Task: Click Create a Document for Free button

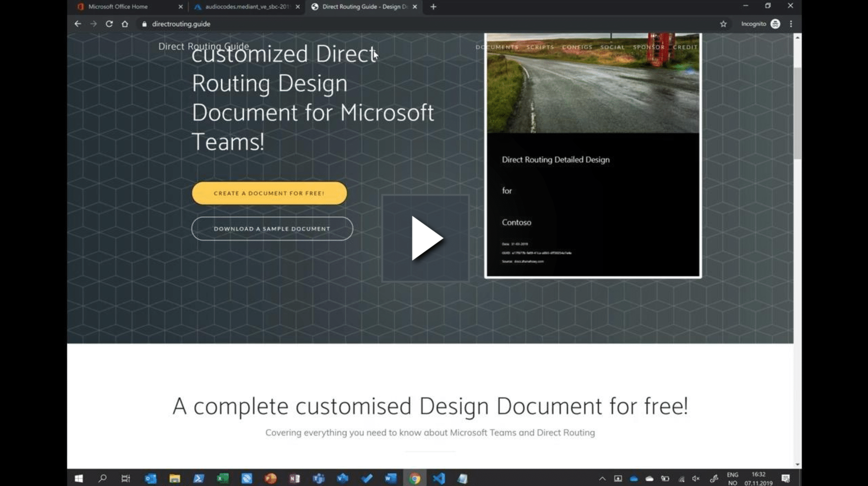Action: pyautogui.click(x=269, y=193)
